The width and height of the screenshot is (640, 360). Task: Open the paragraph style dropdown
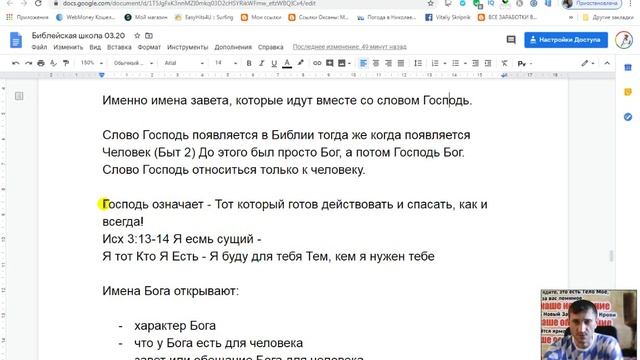(x=133, y=63)
